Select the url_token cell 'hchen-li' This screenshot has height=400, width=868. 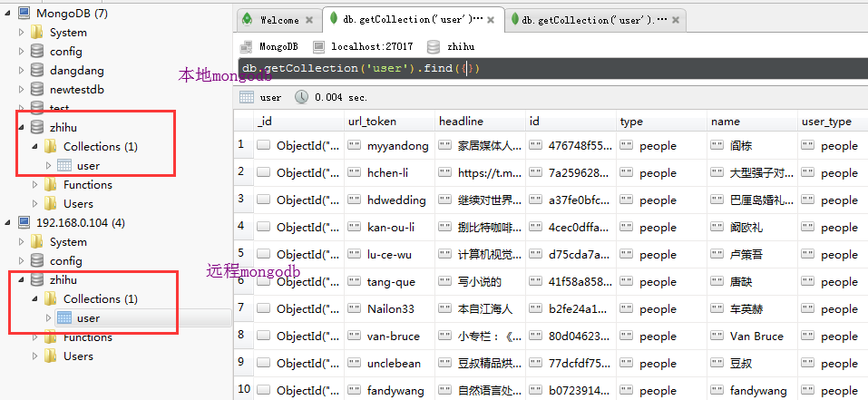pyautogui.click(x=389, y=172)
